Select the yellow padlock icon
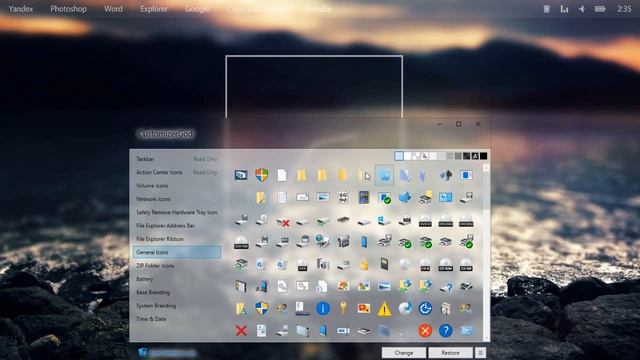 (364, 264)
